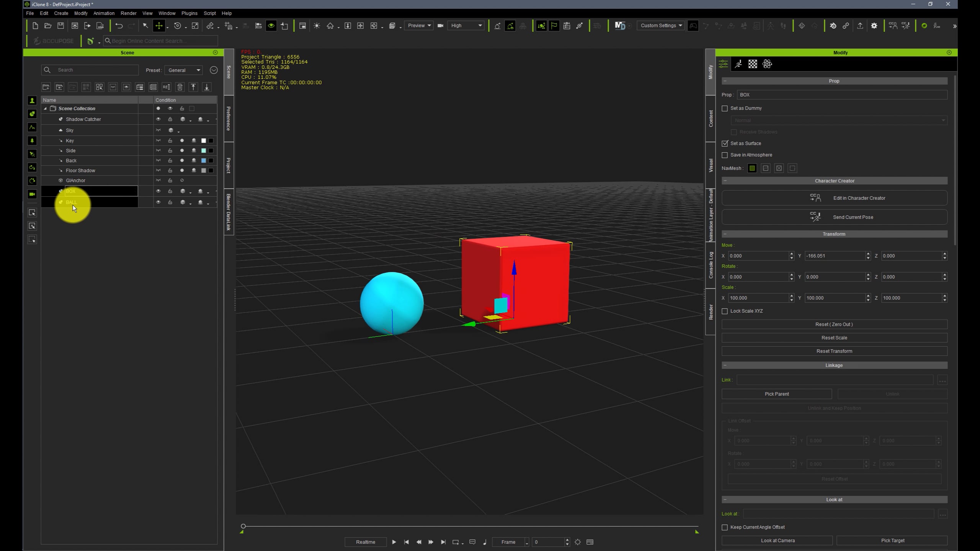This screenshot has width=980, height=551.
Task: Open the Plugins menu
Action: click(x=189, y=13)
